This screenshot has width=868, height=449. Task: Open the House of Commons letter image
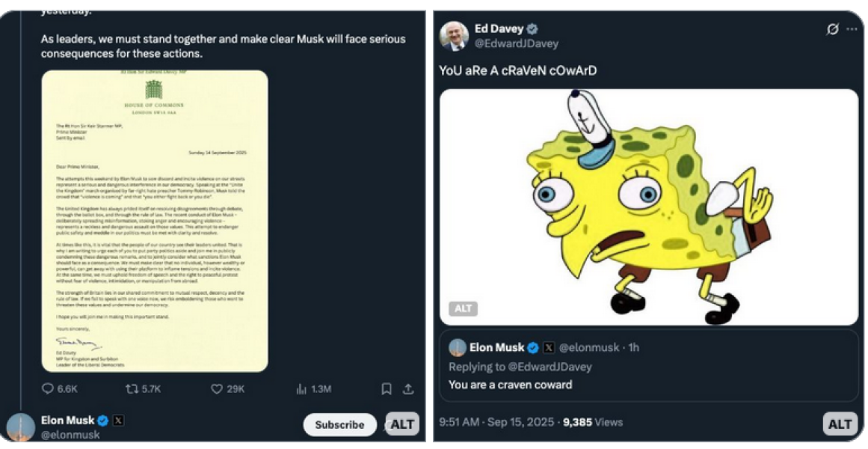[x=155, y=221]
